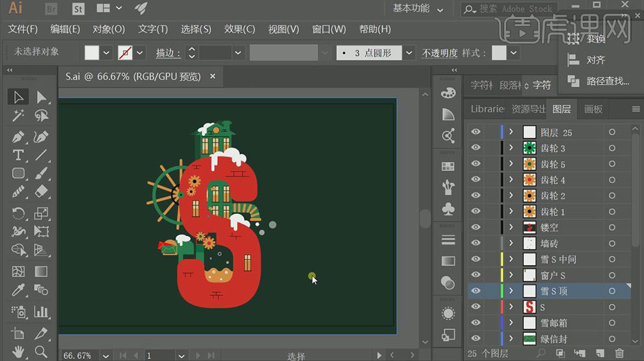Open the 路径查找 panel button
The height and width of the screenshot is (361, 644).
click(x=598, y=81)
